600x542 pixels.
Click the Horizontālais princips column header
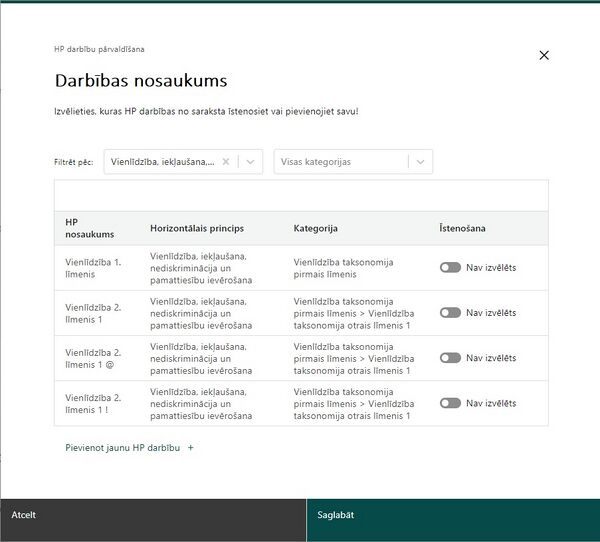(197, 228)
